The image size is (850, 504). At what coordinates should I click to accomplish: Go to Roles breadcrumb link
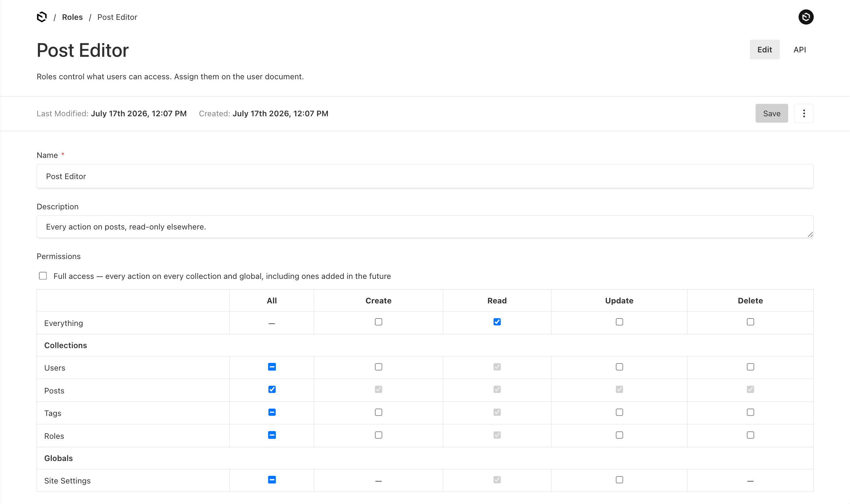click(x=72, y=17)
